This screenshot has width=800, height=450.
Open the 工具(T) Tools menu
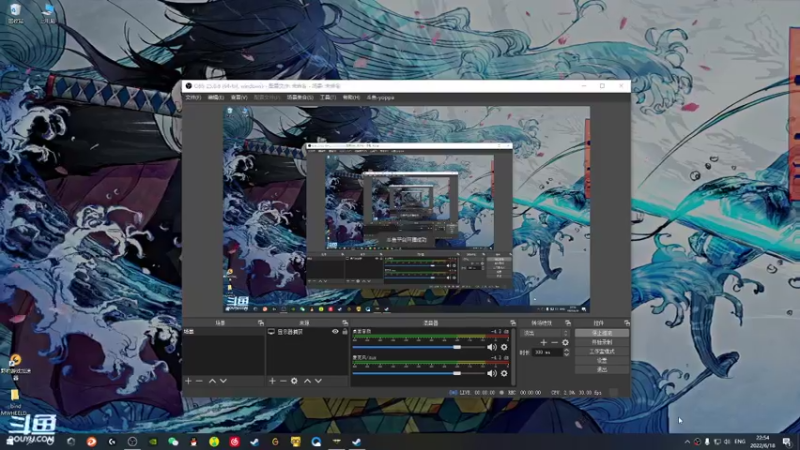coord(328,97)
